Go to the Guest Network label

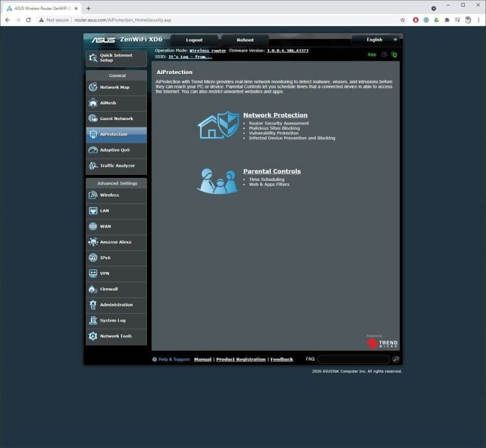click(x=117, y=118)
